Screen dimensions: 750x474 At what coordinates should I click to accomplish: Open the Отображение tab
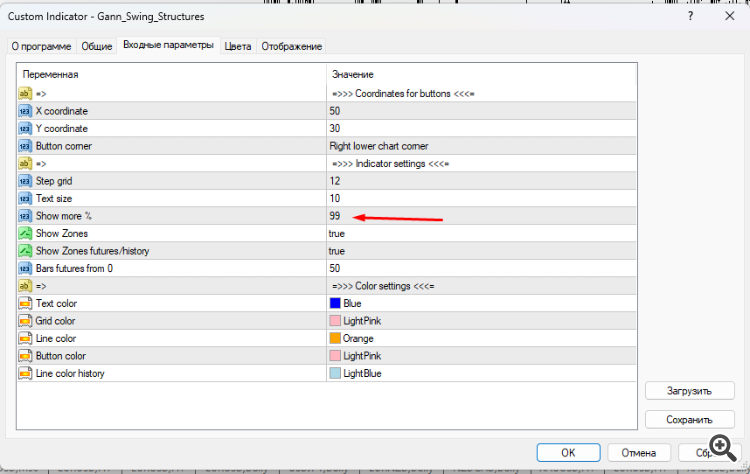[x=291, y=46]
